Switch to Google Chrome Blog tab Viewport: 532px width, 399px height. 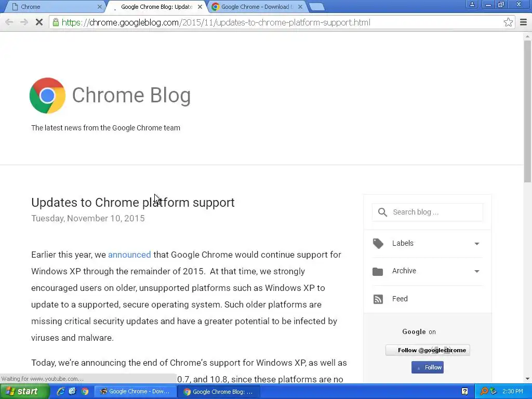[156, 7]
